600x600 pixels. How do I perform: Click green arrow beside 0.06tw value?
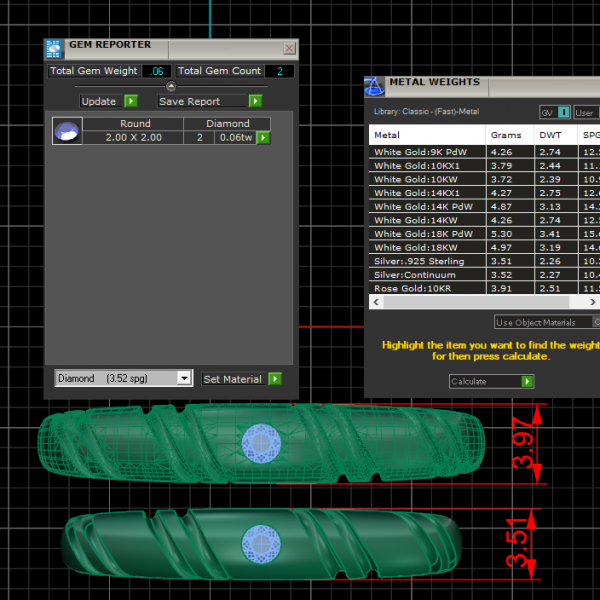pos(263,138)
